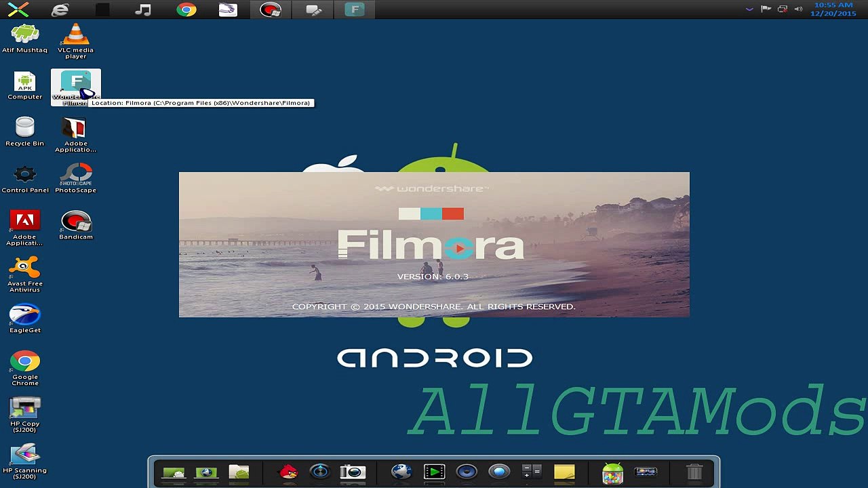This screenshot has height=488, width=868.
Task: Open Adobe Application beside Recycle Bin
Action: (x=75, y=135)
